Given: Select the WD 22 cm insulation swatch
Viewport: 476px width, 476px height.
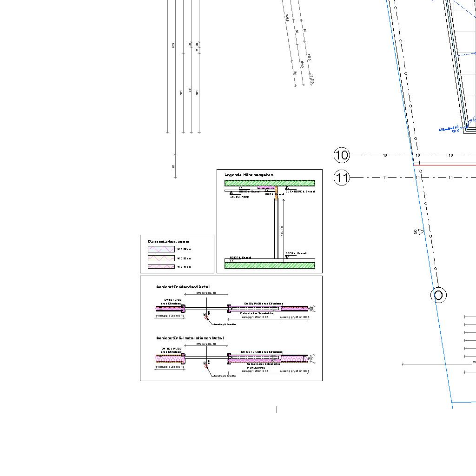Looking at the screenshot, I should pyautogui.click(x=161, y=250).
